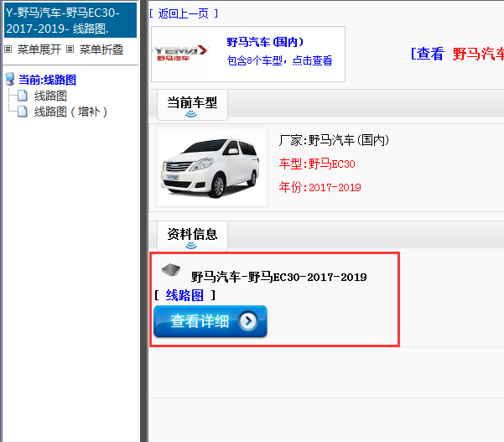Open the 野马汽车 (国内) brand link
This screenshot has width=504, height=442.
265,42
